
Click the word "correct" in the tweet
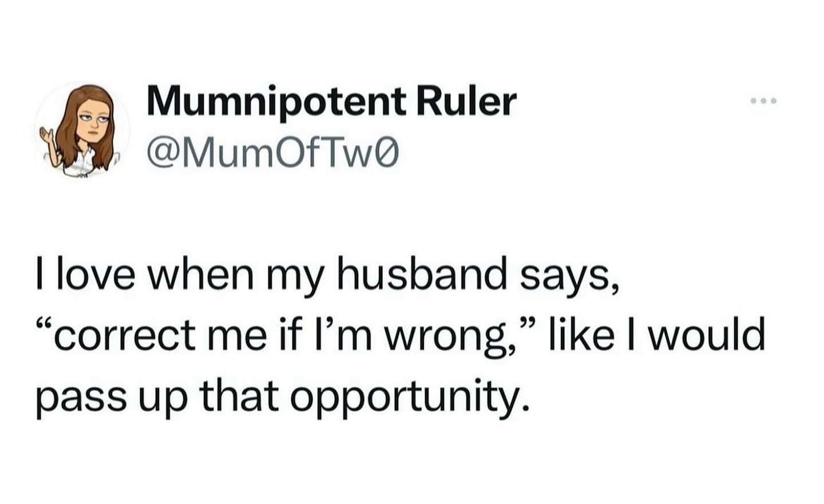(120, 336)
